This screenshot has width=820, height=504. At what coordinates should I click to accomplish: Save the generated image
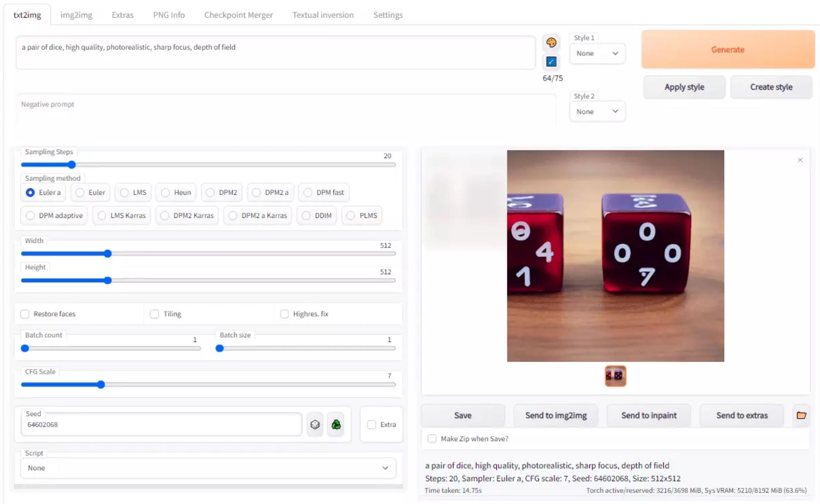[x=463, y=415]
